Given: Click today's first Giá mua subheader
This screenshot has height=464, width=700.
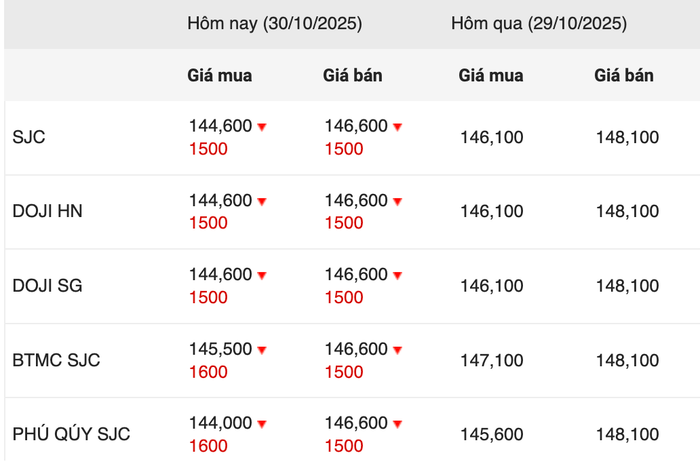Looking at the screenshot, I should point(220,75).
